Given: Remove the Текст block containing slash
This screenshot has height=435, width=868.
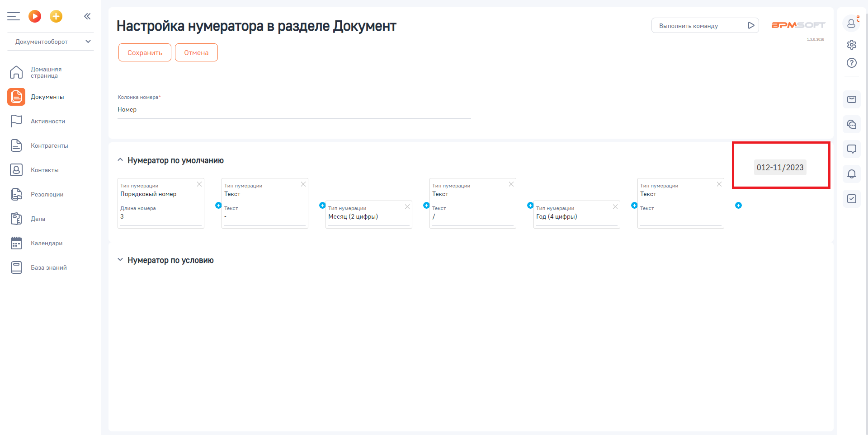Looking at the screenshot, I should (x=511, y=184).
